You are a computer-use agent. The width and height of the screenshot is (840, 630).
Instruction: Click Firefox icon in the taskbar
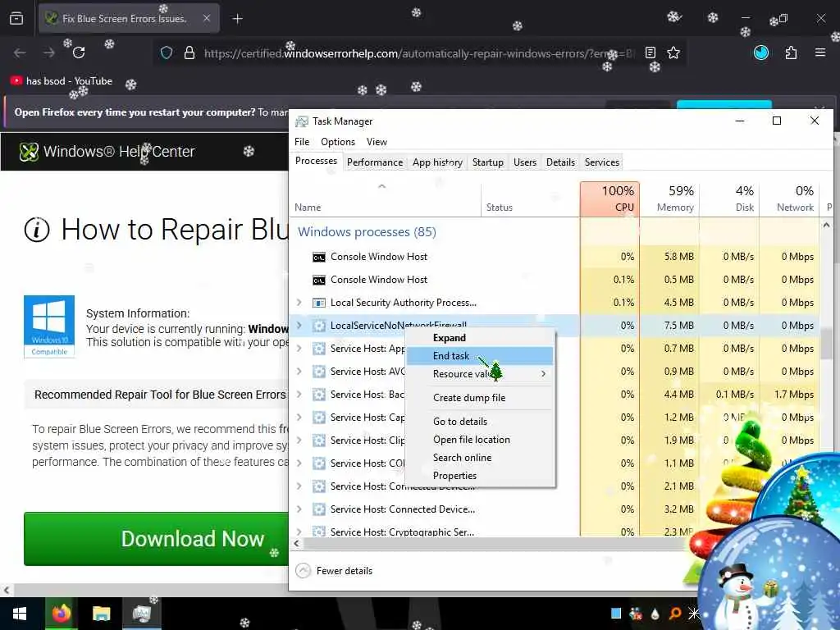(61, 614)
